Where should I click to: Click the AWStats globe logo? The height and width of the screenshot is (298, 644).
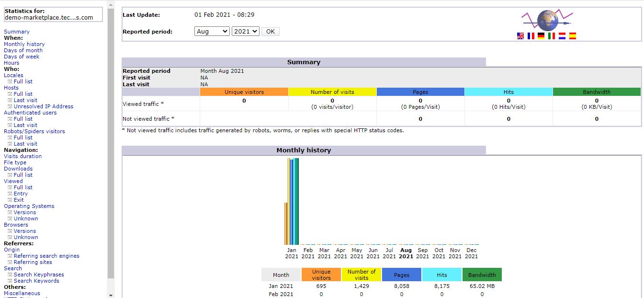pos(547,21)
